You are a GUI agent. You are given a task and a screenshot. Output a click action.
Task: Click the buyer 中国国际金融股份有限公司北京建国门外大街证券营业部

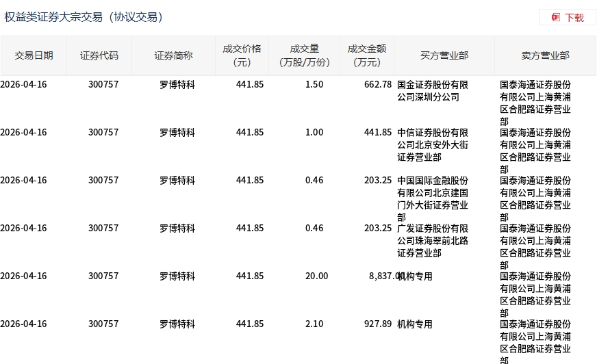(433, 199)
